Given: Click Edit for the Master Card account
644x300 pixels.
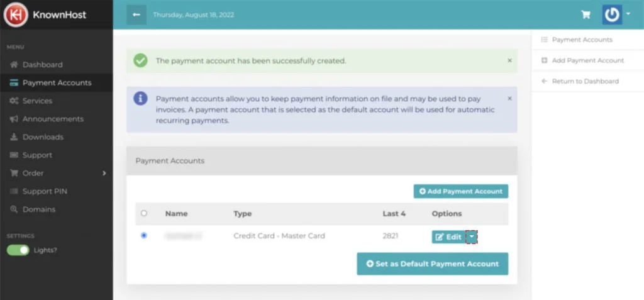Looking at the screenshot, I should 448,236.
